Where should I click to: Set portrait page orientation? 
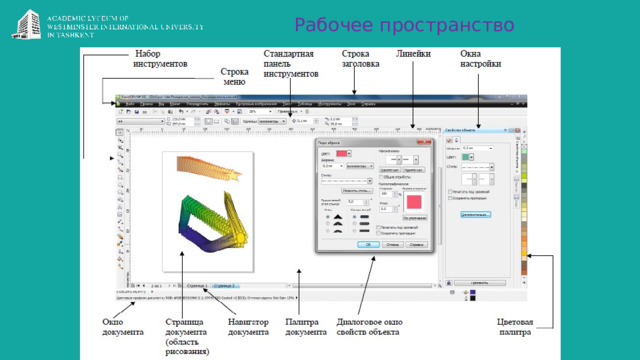click(209, 121)
